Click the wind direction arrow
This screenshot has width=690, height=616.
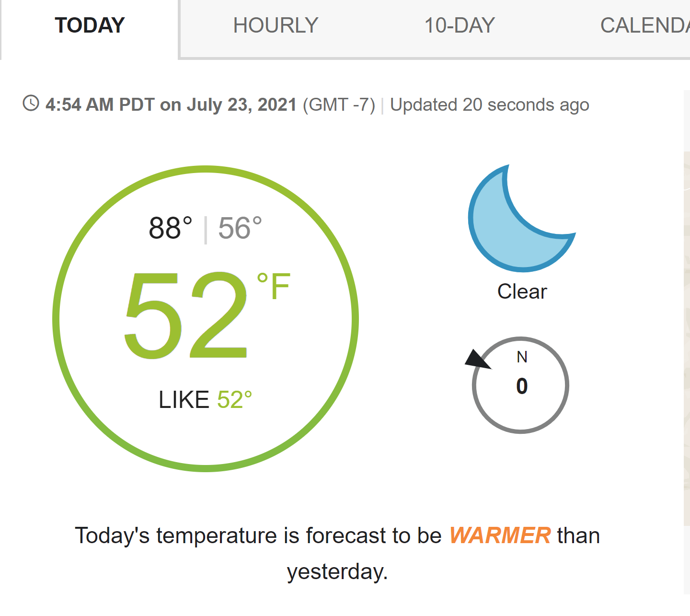point(478,360)
